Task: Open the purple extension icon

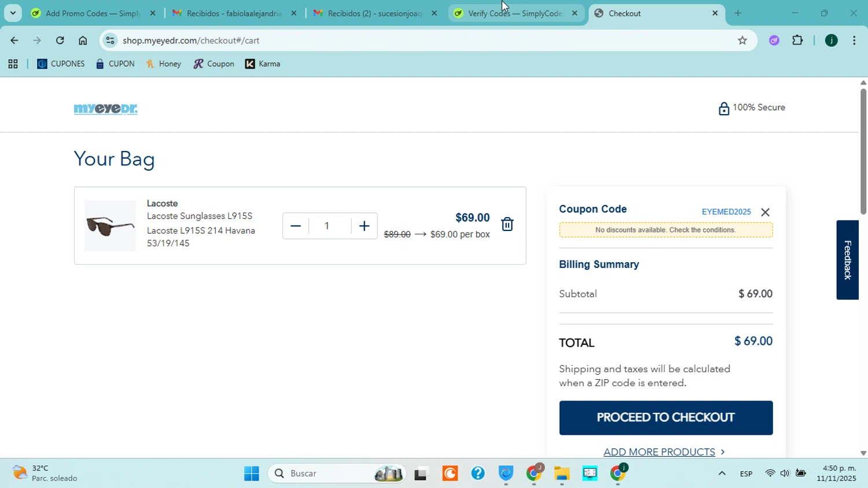Action: click(774, 41)
